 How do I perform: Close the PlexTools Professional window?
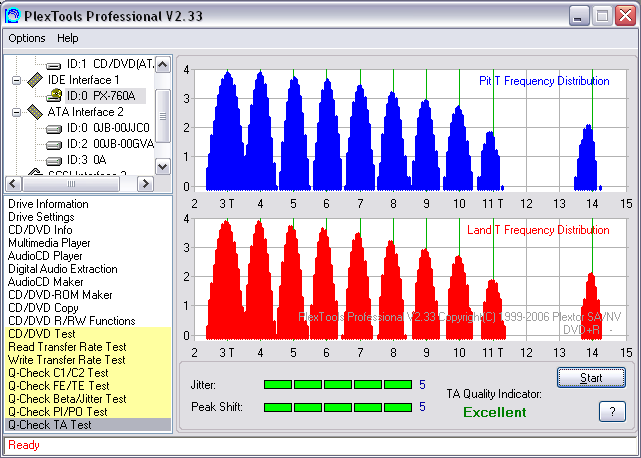pyautogui.click(x=625, y=16)
